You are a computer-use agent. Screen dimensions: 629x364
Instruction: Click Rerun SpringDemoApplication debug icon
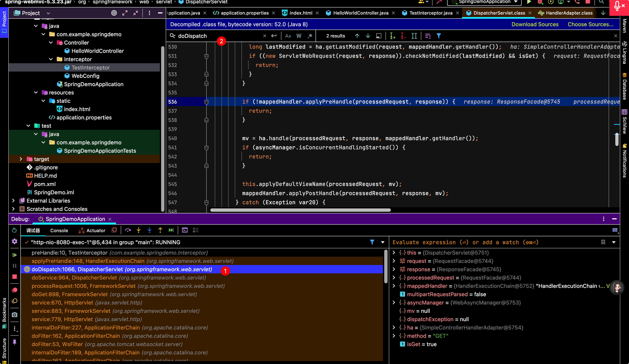(x=15, y=230)
